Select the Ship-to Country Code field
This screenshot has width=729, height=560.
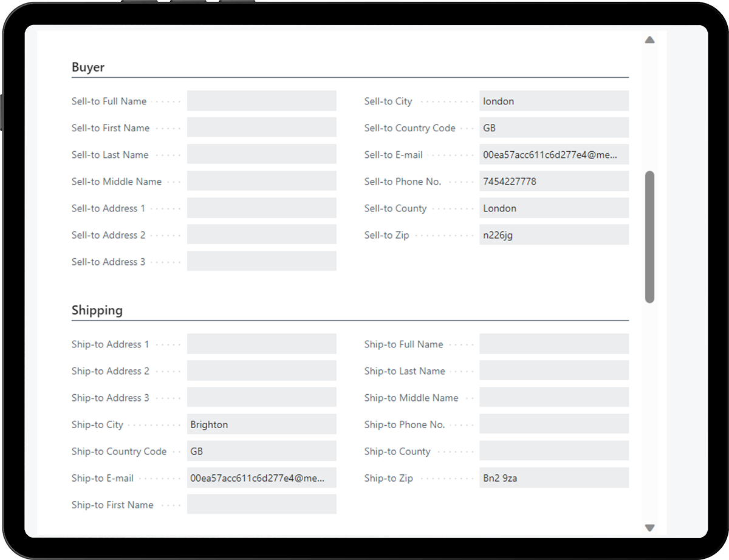tap(261, 451)
